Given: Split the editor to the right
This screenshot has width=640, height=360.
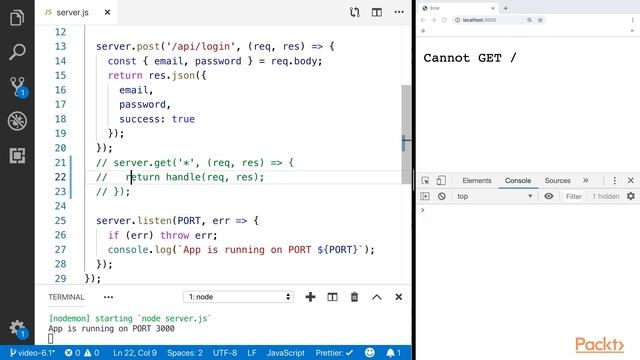Looking at the screenshot, I should coord(377,12).
